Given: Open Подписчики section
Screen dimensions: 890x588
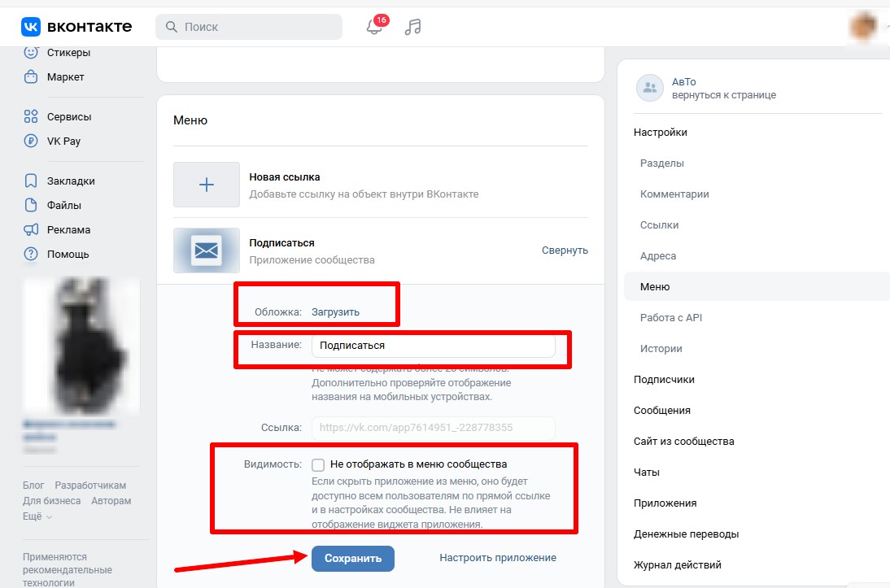Looking at the screenshot, I should click(664, 380).
